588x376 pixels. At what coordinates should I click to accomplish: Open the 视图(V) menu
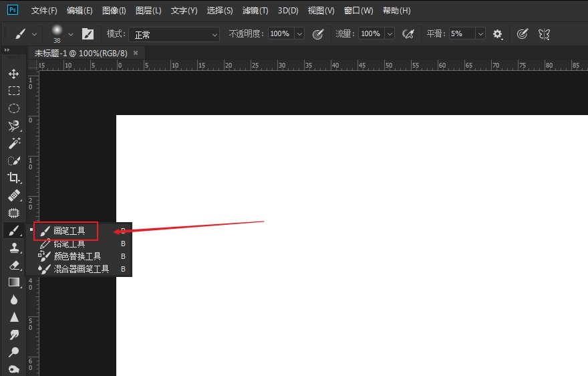[321, 11]
